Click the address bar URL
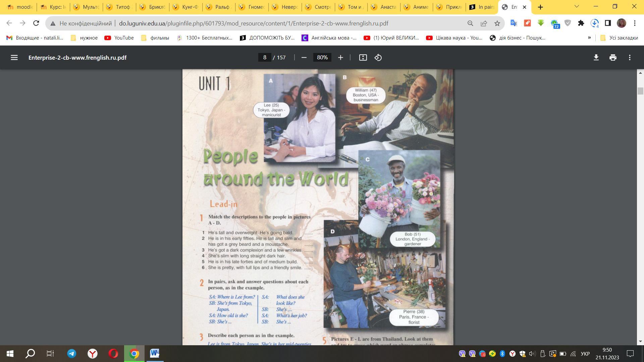Viewport: 644px width, 362px height. pyautogui.click(x=254, y=23)
